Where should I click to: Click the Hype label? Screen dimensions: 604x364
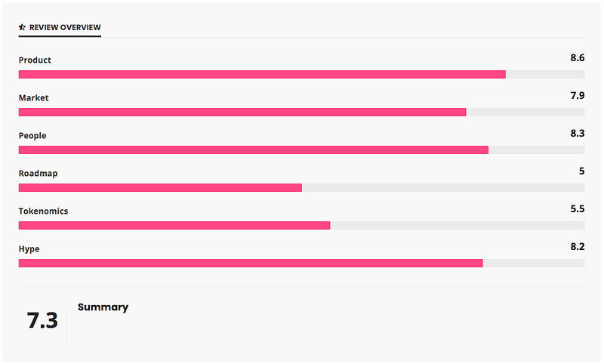pyautogui.click(x=29, y=249)
